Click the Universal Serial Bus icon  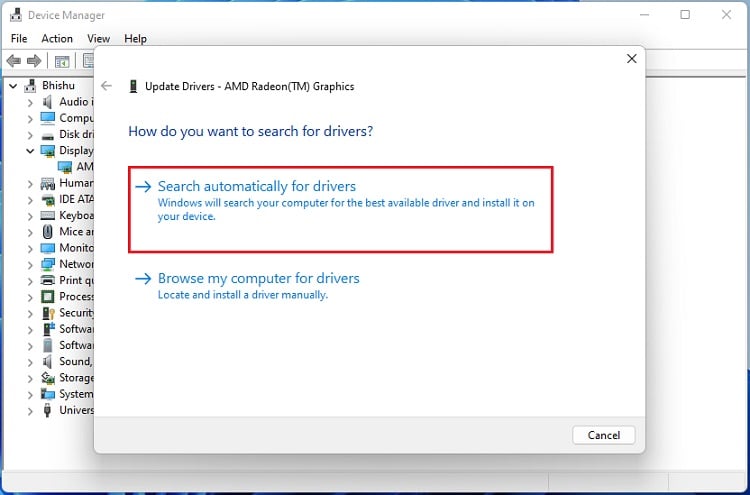pos(47,410)
